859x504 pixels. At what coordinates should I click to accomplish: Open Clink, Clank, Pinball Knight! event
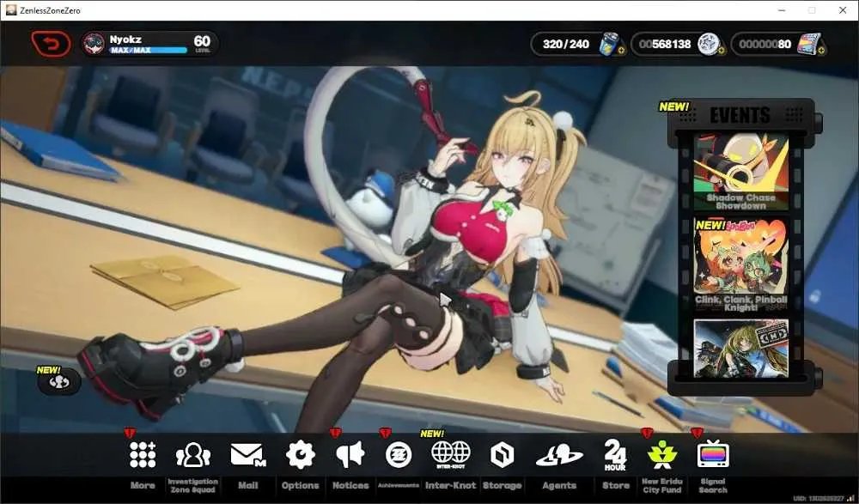point(740,265)
